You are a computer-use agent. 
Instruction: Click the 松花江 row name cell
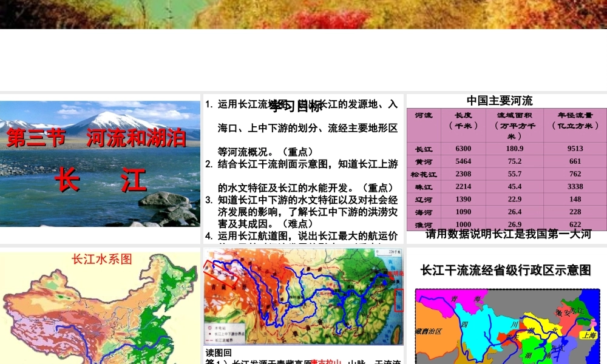(x=424, y=175)
